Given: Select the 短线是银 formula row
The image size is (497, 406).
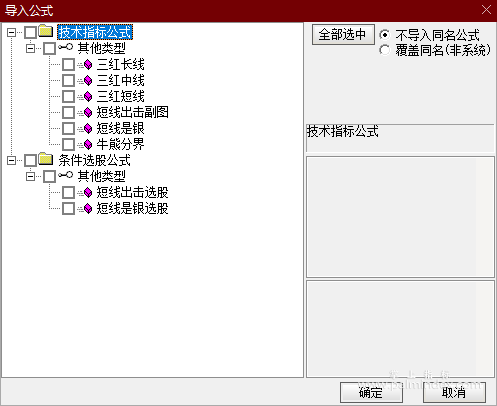Looking at the screenshot, I should (121, 128).
